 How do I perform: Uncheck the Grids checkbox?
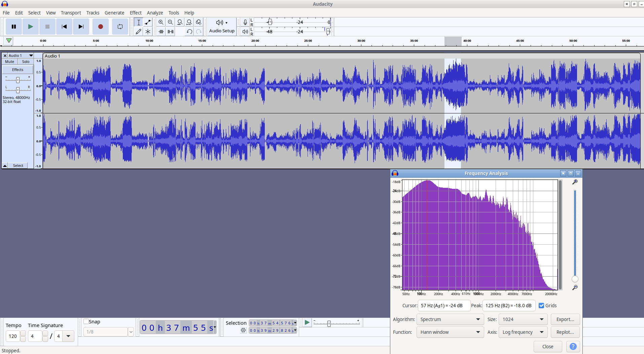coord(541,306)
